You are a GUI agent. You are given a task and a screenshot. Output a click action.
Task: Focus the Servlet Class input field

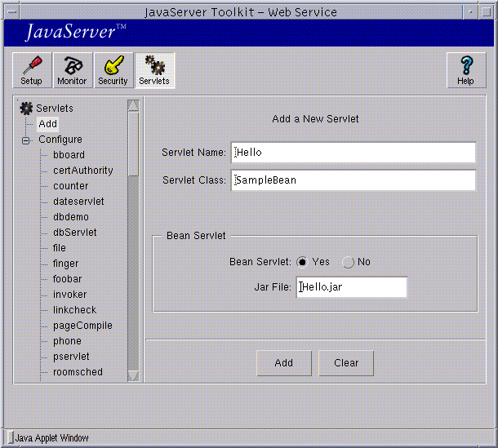coord(353,180)
